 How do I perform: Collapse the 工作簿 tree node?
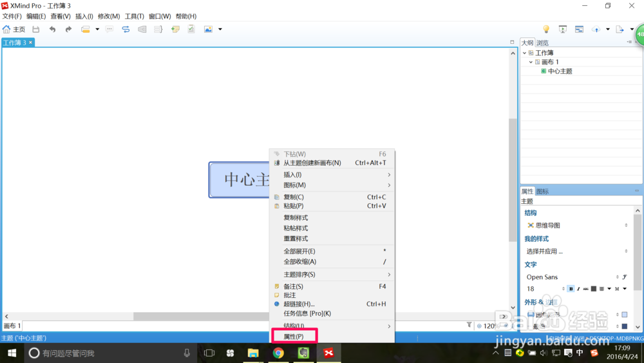click(524, 53)
